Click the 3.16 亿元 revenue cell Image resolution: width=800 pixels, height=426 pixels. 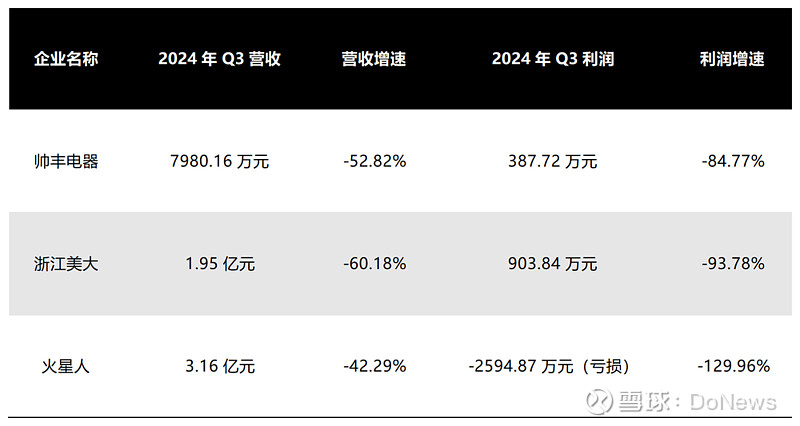tap(219, 366)
